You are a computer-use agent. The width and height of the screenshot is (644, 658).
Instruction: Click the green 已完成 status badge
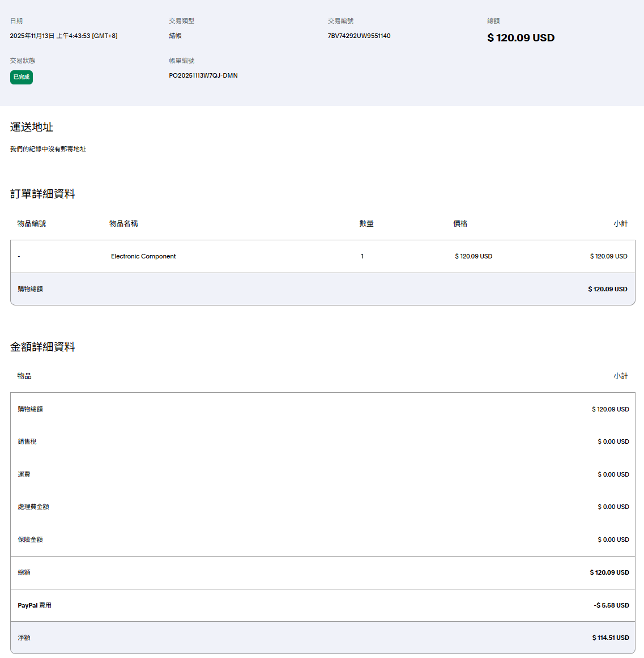[22, 77]
